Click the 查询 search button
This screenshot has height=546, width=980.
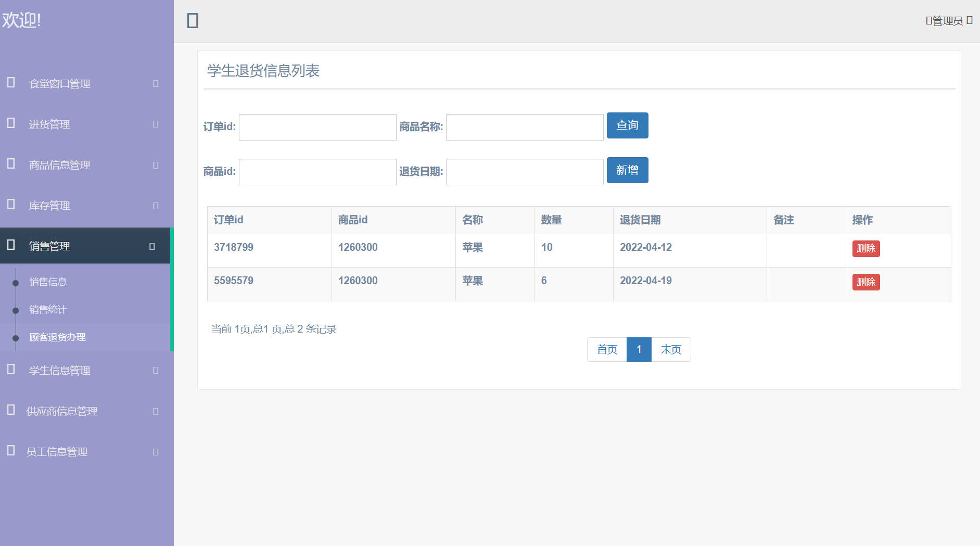click(x=627, y=125)
